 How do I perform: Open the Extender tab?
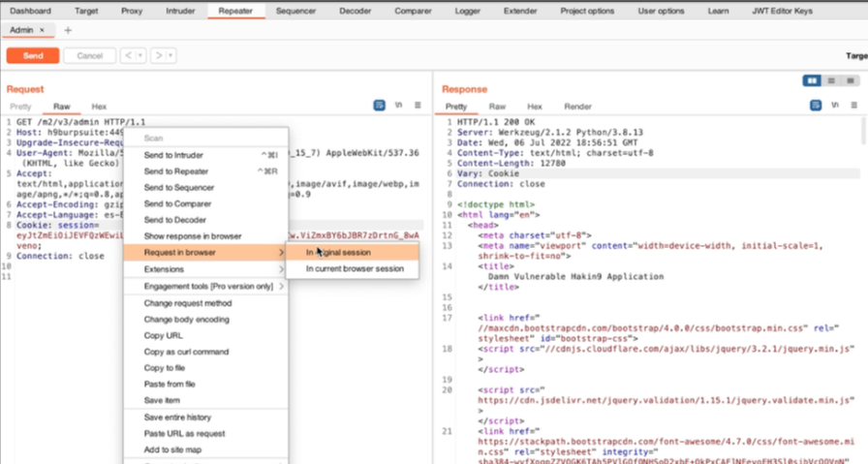click(x=520, y=11)
